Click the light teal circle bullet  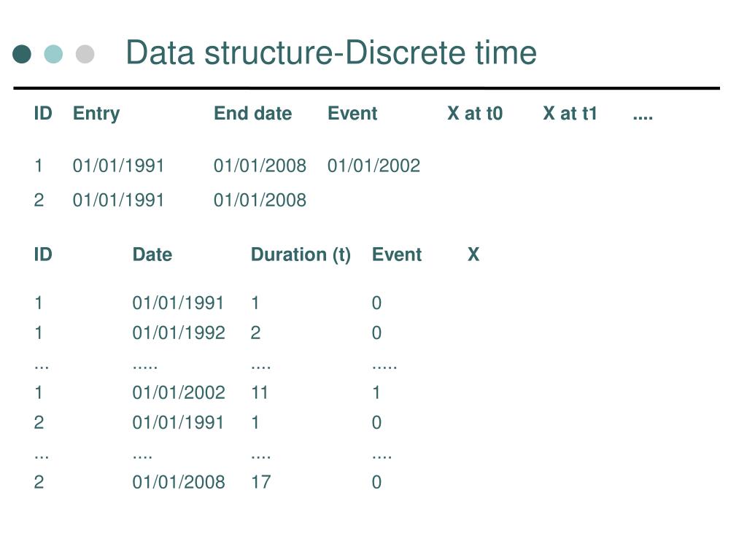(53, 54)
